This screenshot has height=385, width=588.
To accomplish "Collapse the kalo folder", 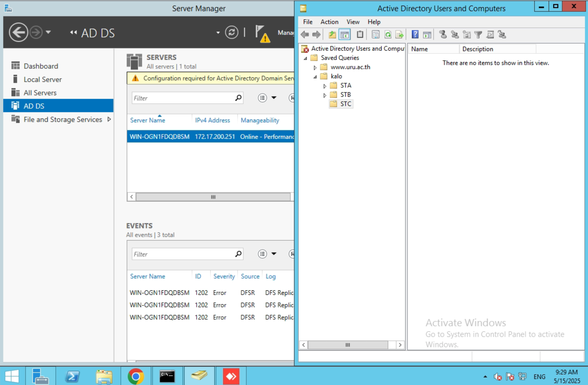I will point(315,77).
